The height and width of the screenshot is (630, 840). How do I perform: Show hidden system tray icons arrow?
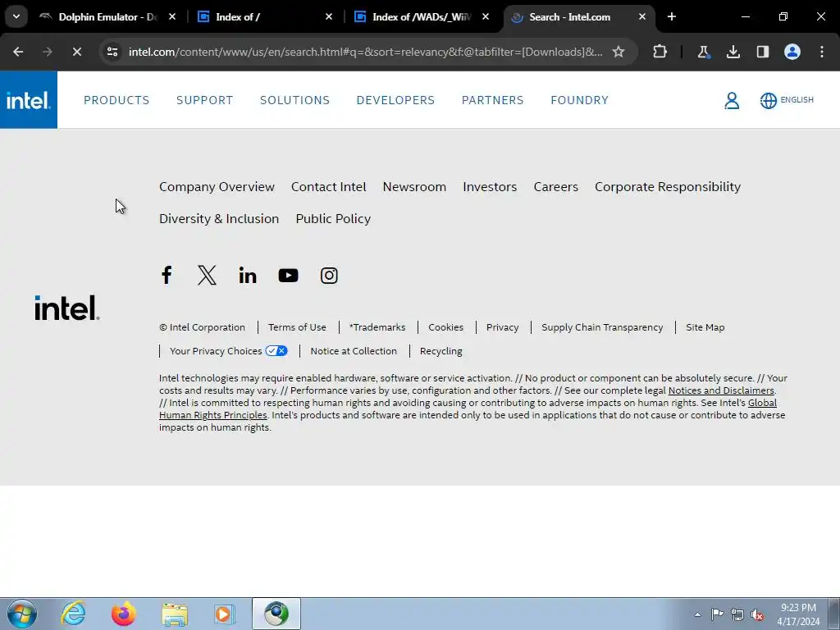(697, 614)
